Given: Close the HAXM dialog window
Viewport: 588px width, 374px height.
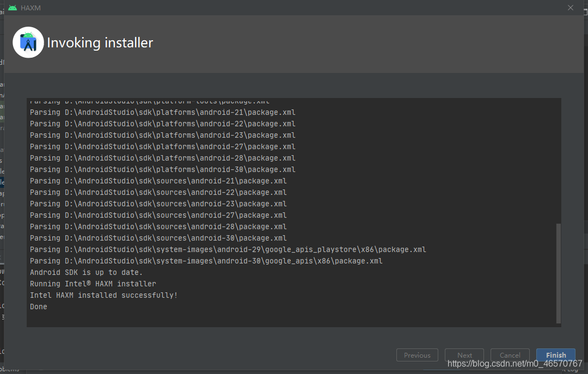Looking at the screenshot, I should [x=571, y=8].
